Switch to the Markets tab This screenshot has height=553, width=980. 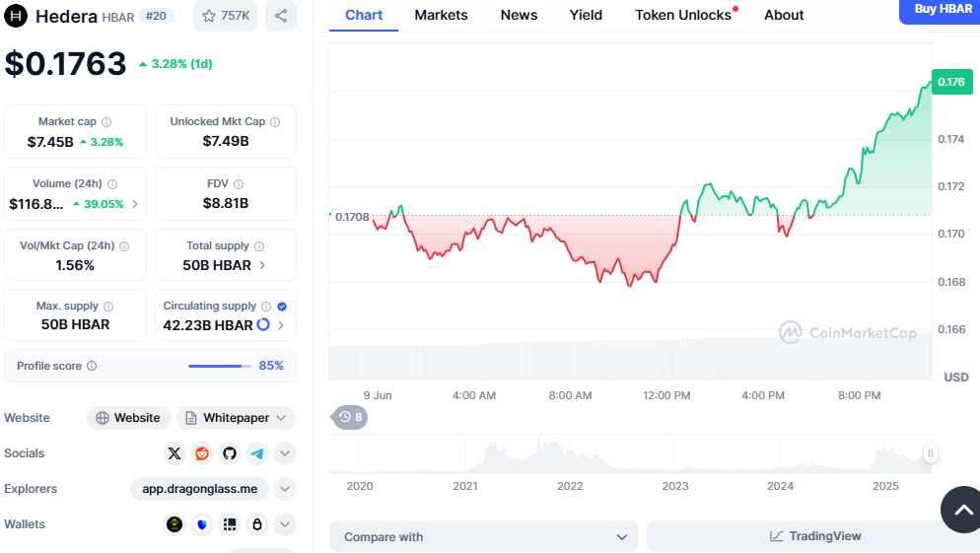[441, 15]
